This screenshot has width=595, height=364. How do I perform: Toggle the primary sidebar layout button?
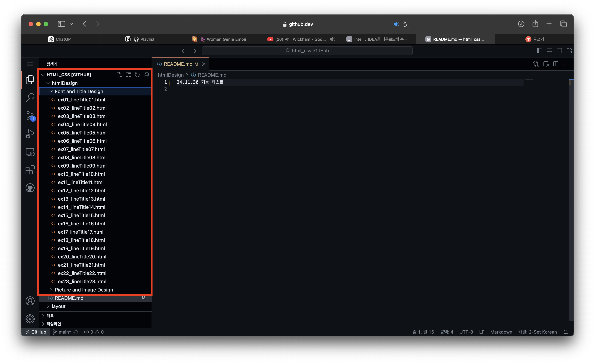click(x=540, y=51)
